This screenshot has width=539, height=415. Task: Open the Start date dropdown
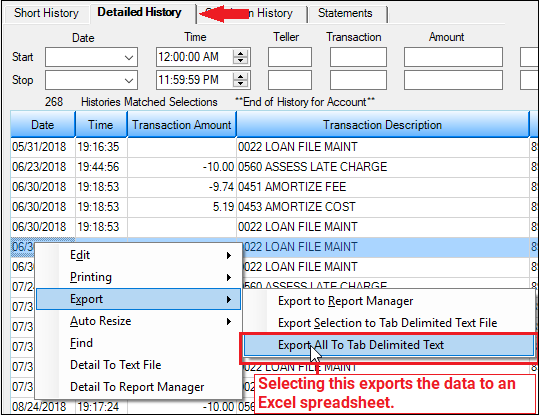click(x=129, y=57)
